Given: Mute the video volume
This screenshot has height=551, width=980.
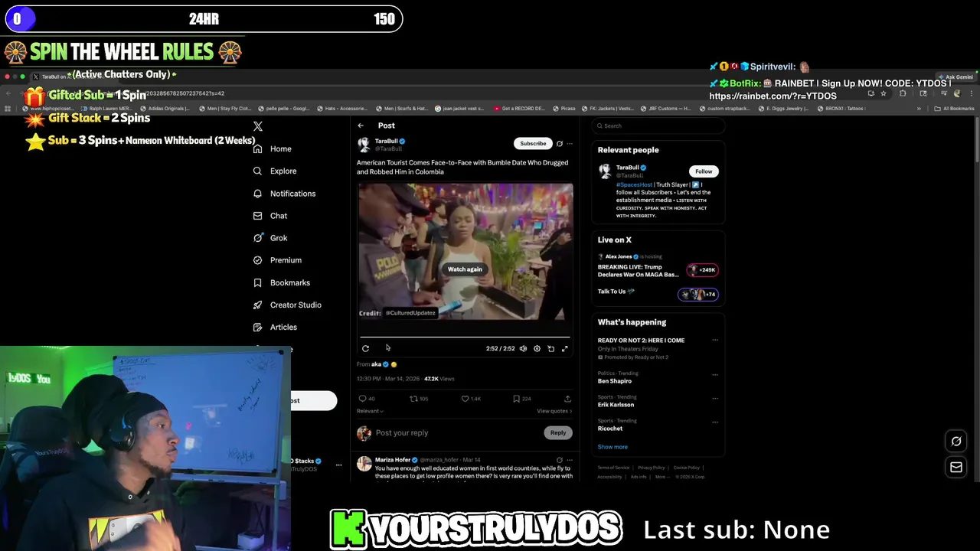Looking at the screenshot, I should point(523,349).
